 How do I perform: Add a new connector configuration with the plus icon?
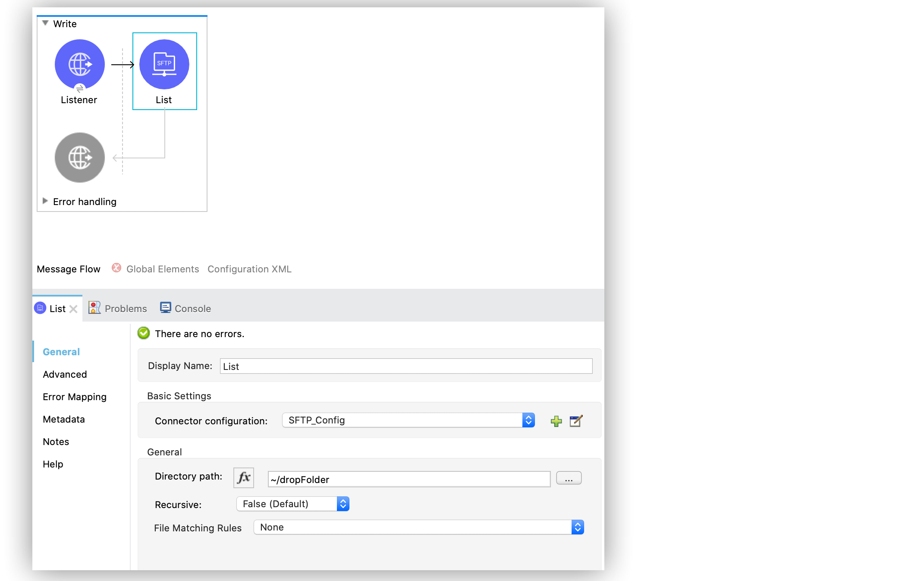click(556, 421)
